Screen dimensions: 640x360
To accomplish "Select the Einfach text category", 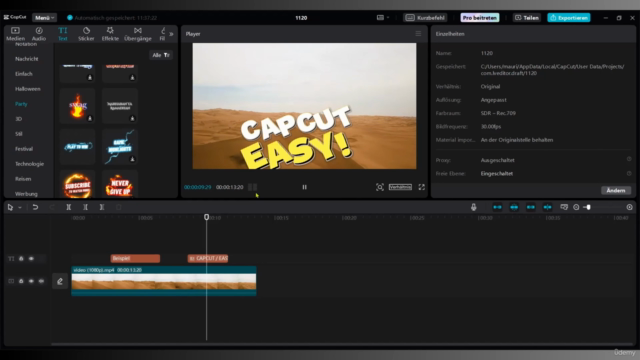I will point(24,74).
